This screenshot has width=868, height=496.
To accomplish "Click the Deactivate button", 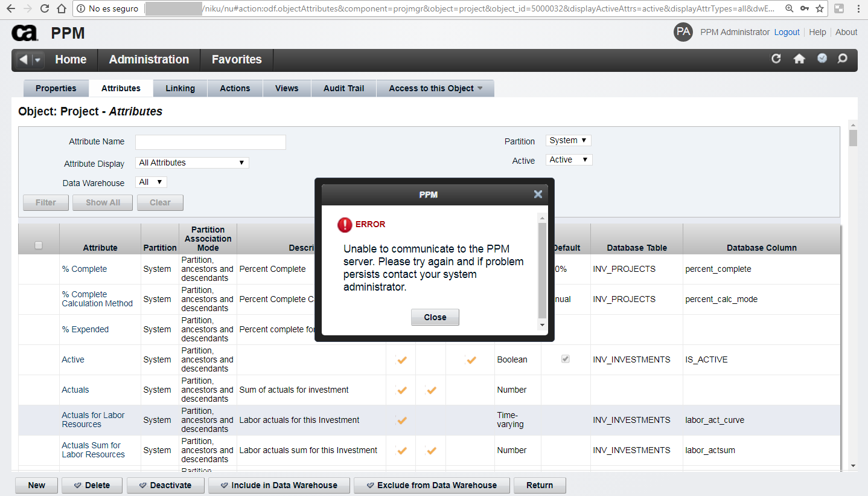I will point(165,485).
